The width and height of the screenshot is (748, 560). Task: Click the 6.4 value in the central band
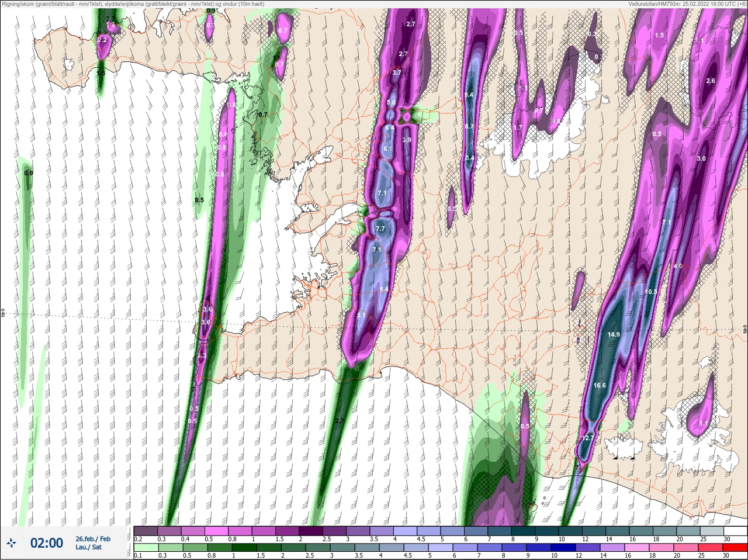(x=390, y=127)
